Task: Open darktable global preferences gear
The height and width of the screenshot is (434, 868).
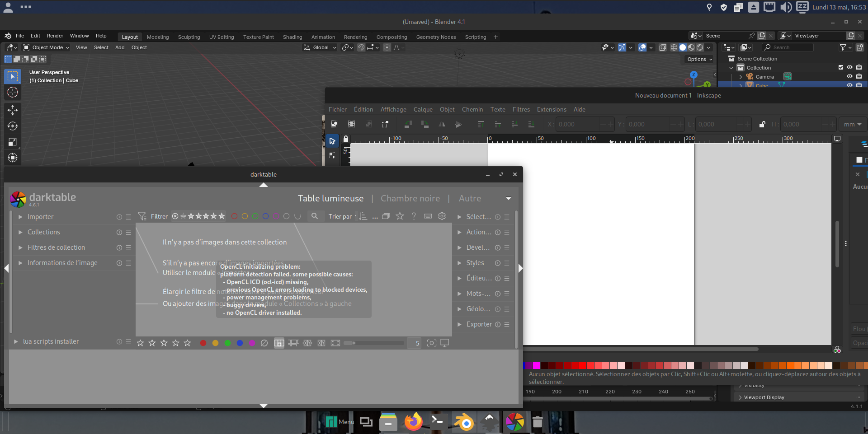Action: pyautogui.click(x=442, y=216)
